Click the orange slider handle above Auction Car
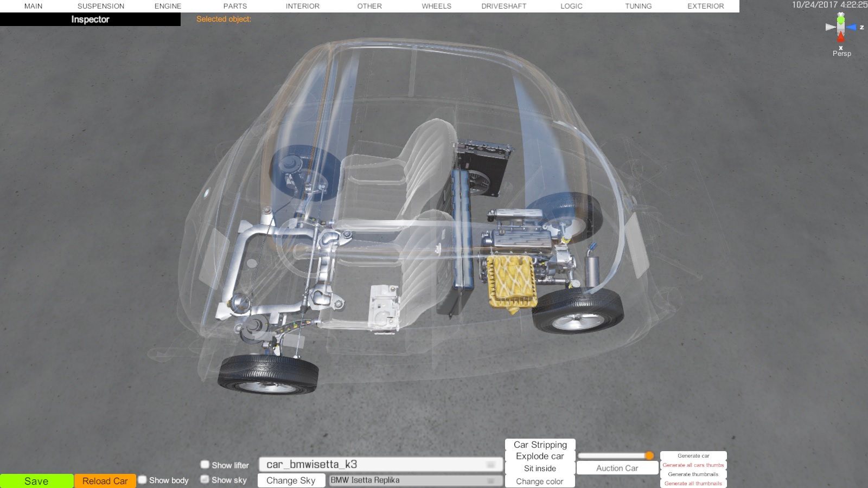868x488 pixels. point(649,455)
